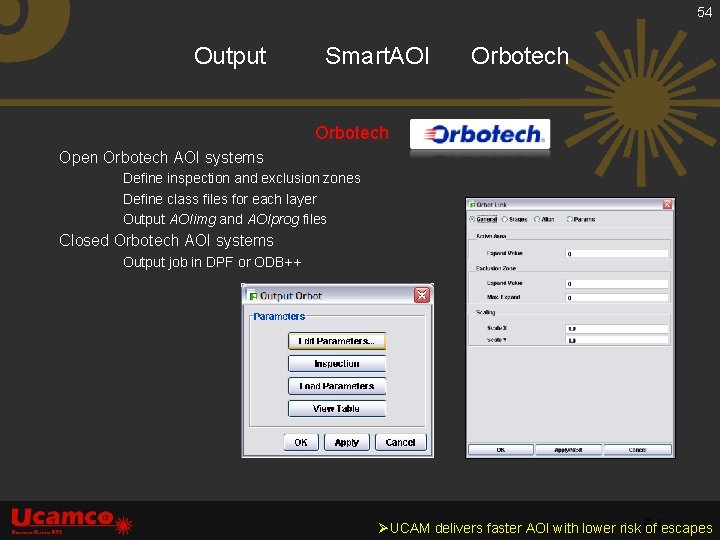Click the Max Expand input field
The image size is (720, 540).
click(617, 298)
